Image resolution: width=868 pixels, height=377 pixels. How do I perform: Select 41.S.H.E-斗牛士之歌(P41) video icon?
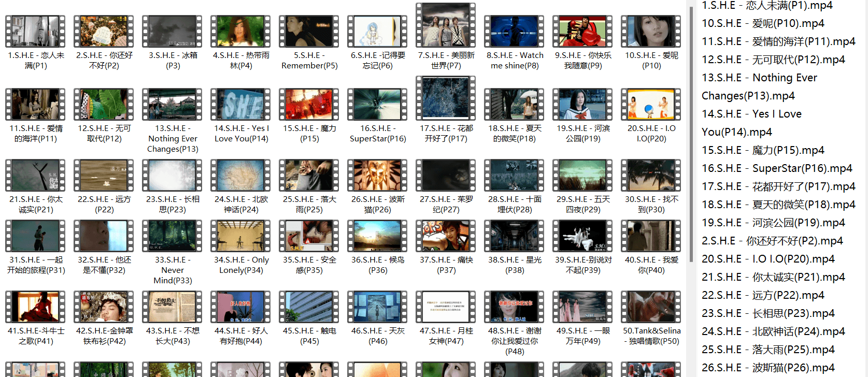coord(35,307)
